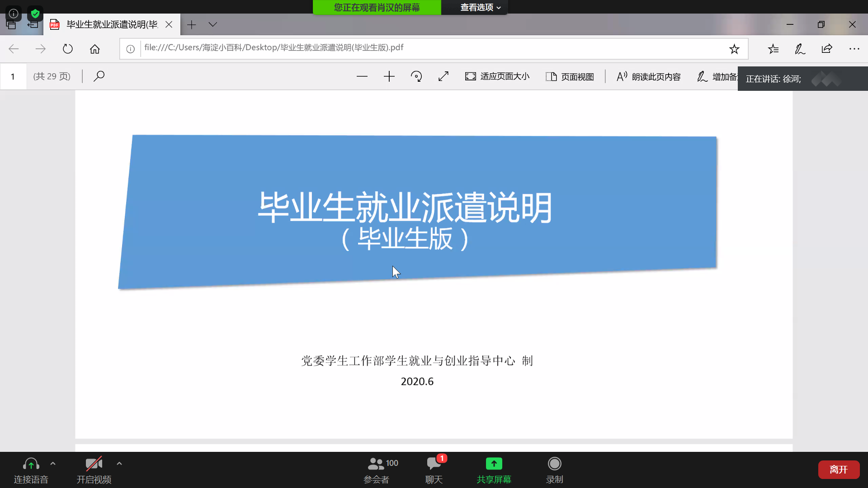
Task: Expand audio options chevron next to 连接语音
Action: coord(53,463)
